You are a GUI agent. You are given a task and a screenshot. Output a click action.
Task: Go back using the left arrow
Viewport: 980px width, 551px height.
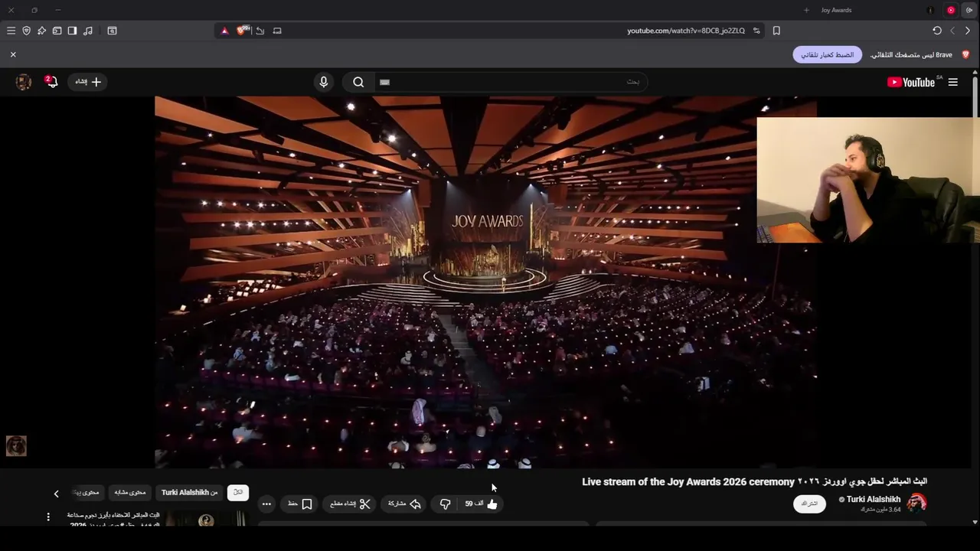click(x=952, y=31)
